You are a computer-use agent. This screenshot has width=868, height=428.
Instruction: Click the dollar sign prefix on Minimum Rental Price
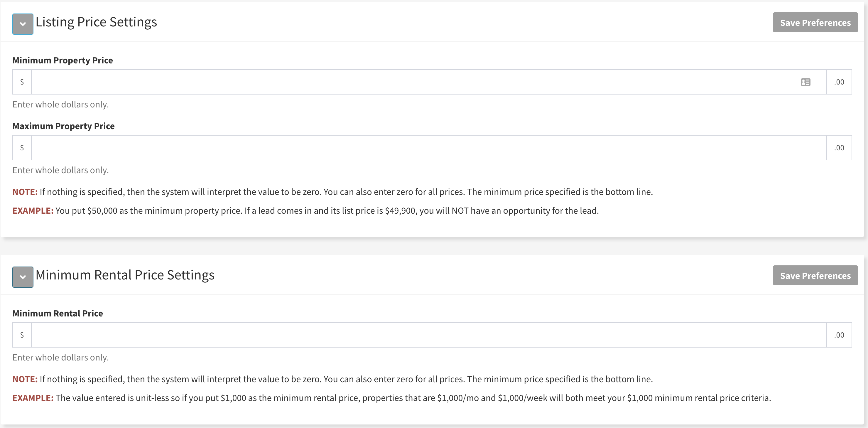(x=22, y=335)
